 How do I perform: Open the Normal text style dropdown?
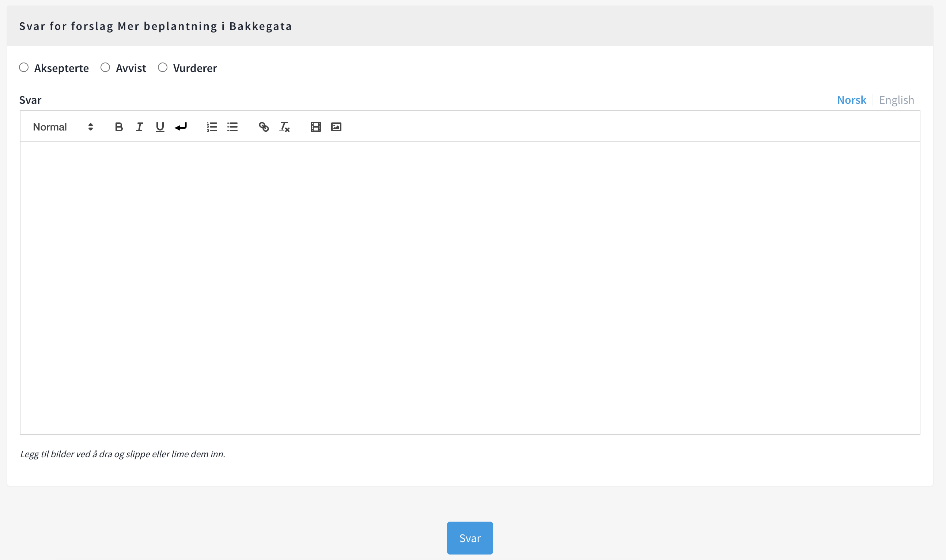click(x=50, y=127)
